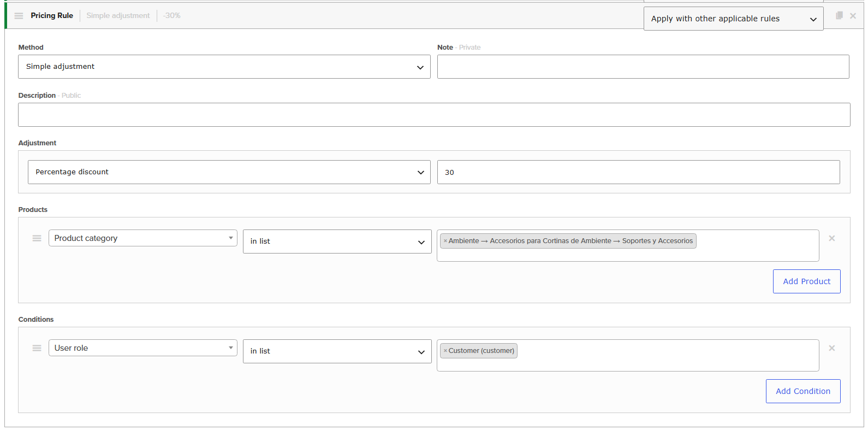The width and height of the screenshot is (868, 430).
Task: Click the Products section label
Action: click(x=33, y=210)
